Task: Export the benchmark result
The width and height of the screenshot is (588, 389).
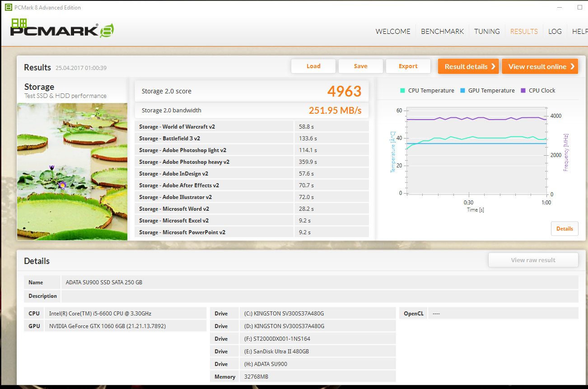Action: [x=408, y=66]
